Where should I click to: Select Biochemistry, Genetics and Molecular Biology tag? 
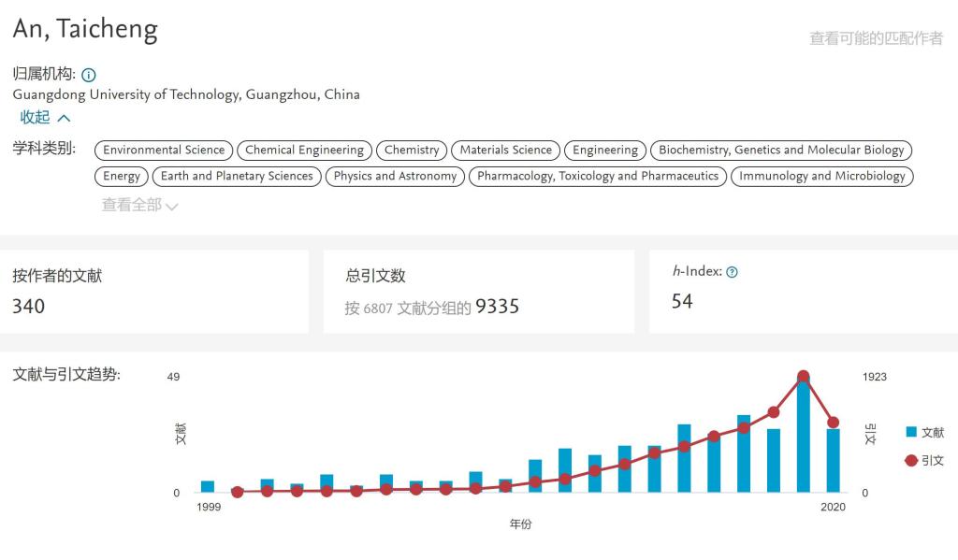click(781, 150)
